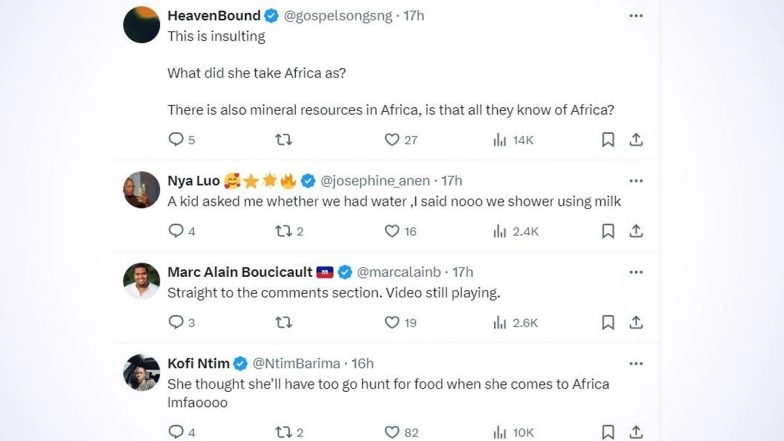Repost Nya Luo's tweet
The width and height of the screenshot is (784, 441).
pos(283,231)
